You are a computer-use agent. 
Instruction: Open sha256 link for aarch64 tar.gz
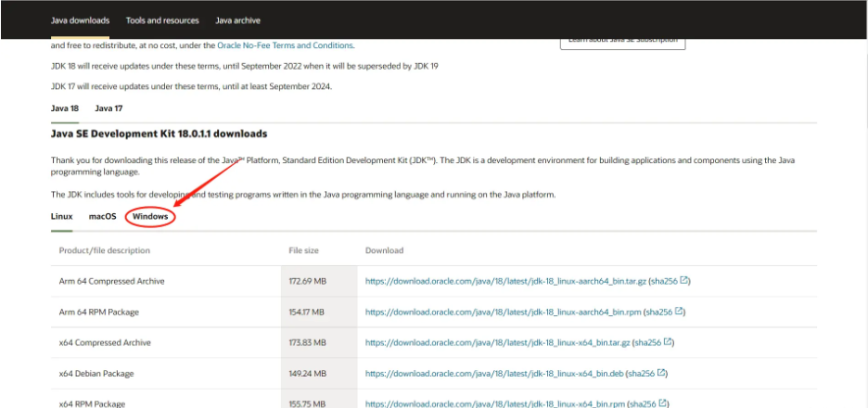click(664, 281)
